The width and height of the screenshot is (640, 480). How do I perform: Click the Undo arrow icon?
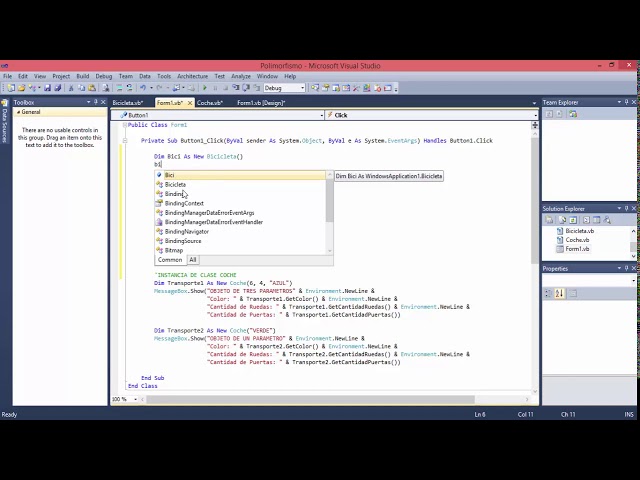pyautogui.click(x=143, y=88)
